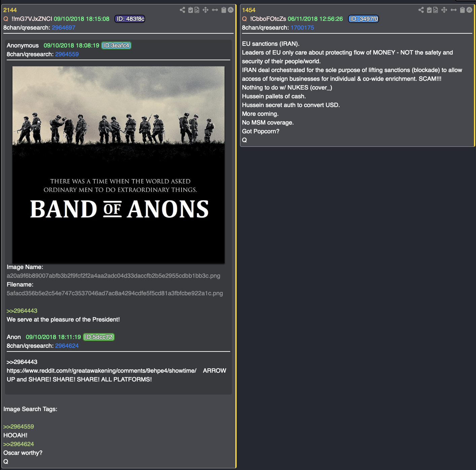Click the plain clipboard icon on post 2144
The height and width of the screenshot is (470, 476).
click(x=224, y=10)
